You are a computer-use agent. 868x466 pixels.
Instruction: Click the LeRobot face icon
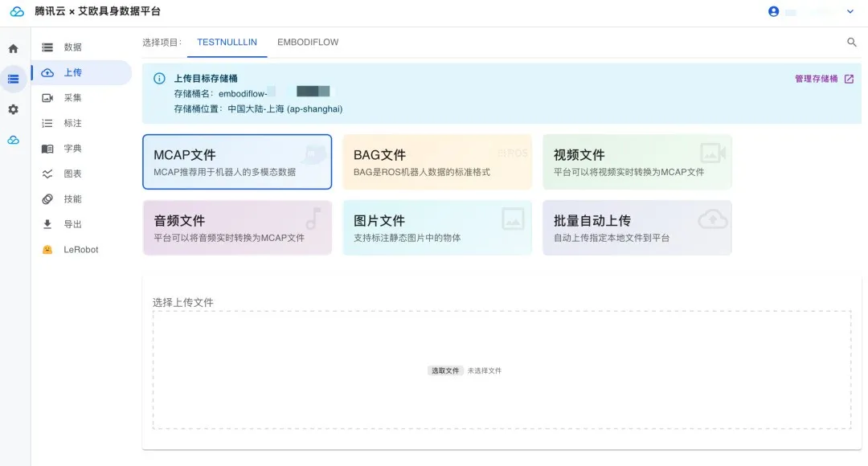click(47, 250)
